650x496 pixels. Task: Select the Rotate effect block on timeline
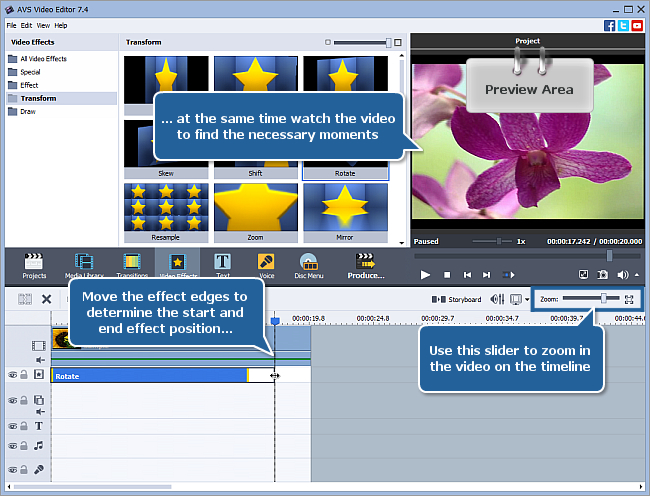tap(150, 375)
